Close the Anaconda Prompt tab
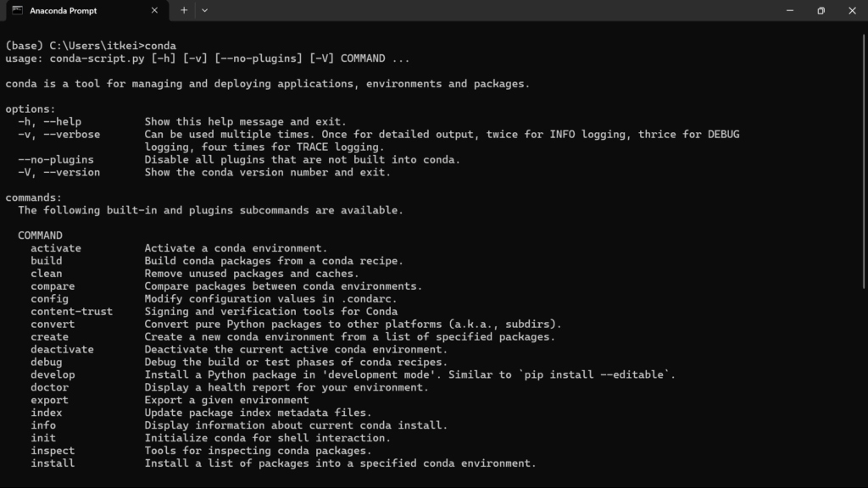 [154, 10]
